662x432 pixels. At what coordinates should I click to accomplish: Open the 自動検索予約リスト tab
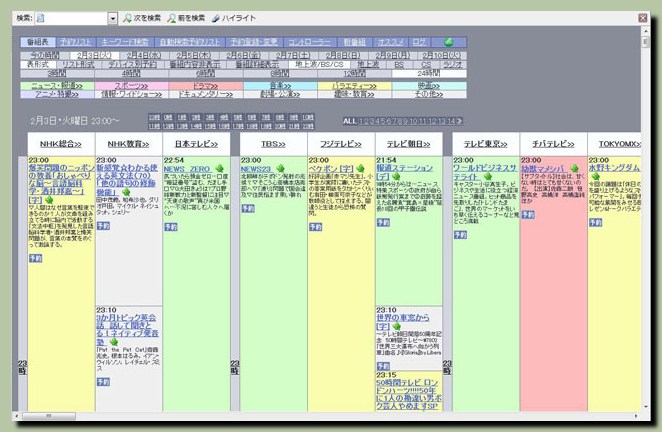pos(190,42)
